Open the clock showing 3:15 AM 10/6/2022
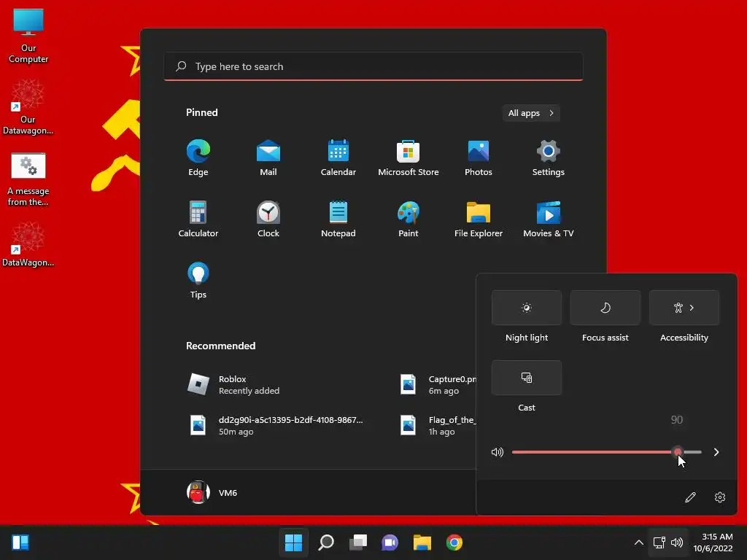Viewport: 747px width, 560px height. point(713,542)
